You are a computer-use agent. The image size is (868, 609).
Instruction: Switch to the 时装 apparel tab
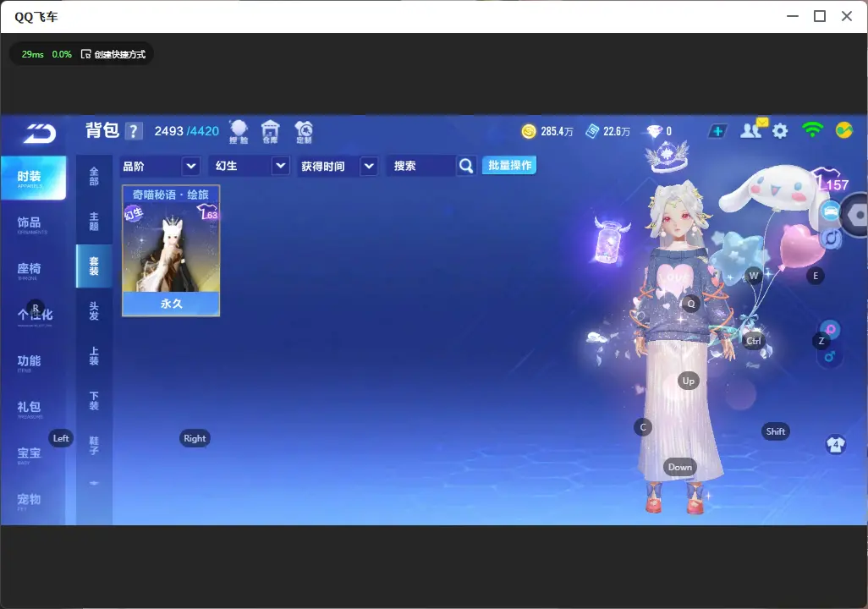coord(33,178)
